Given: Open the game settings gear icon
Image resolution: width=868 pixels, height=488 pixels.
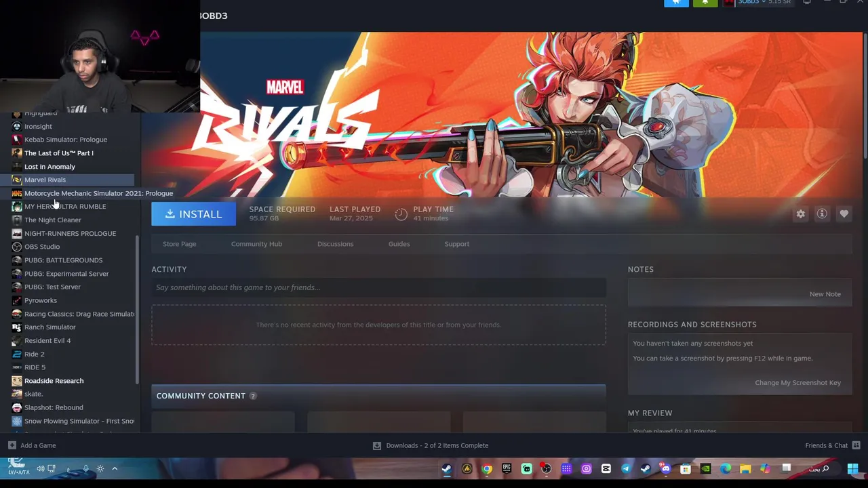Looking at the screenshot, I should (x=801, y=214).
